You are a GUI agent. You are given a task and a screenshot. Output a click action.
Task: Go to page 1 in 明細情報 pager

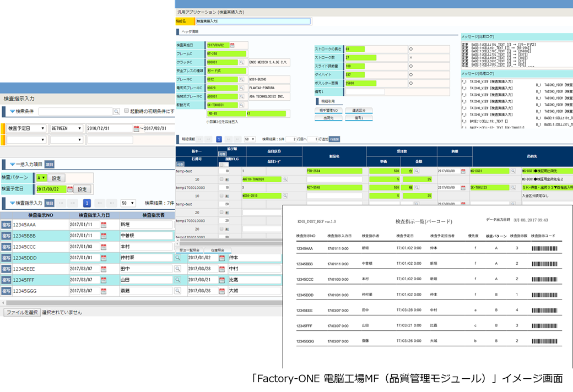[x=219, y=139]
